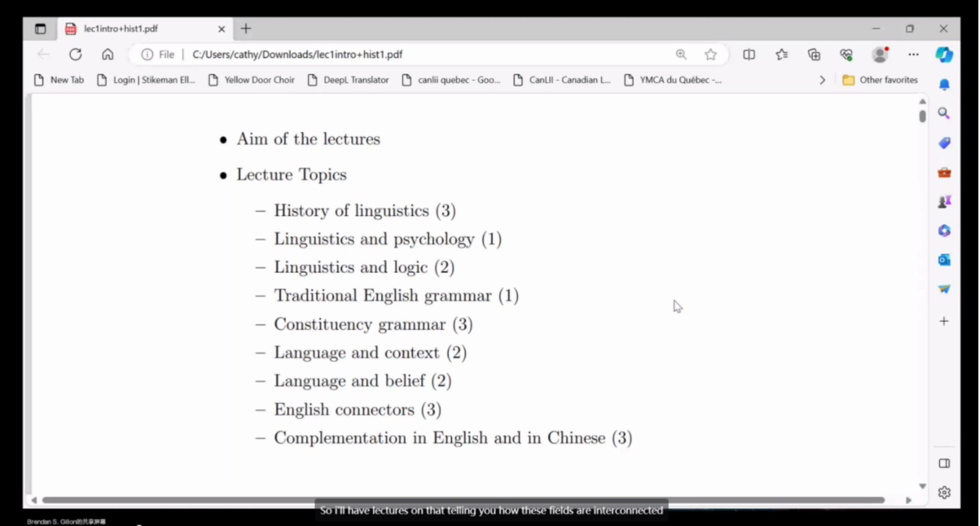The width and height of the screenshot is (980, 526).
Task: Click the Refresh page icon
Action: [76, 55]
